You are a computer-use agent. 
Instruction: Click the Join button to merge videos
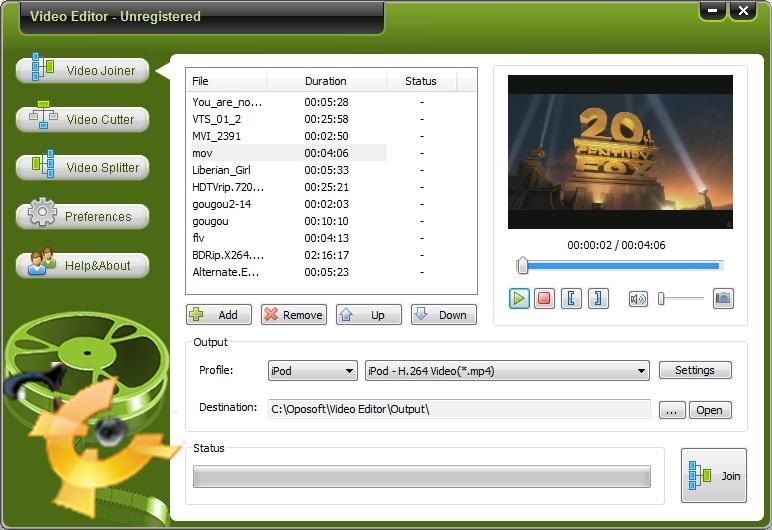point(714,476)
